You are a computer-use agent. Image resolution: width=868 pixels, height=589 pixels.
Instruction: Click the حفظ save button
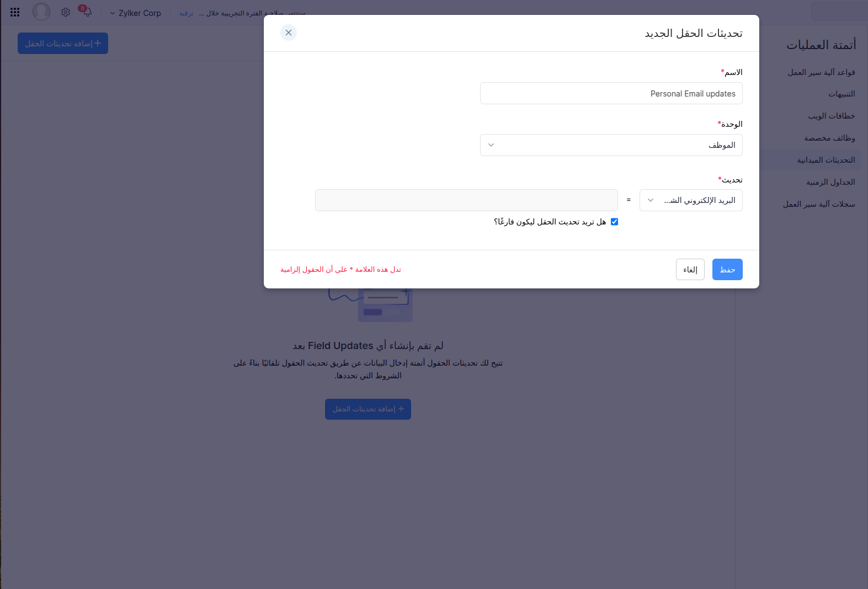(x=727, y=270)
